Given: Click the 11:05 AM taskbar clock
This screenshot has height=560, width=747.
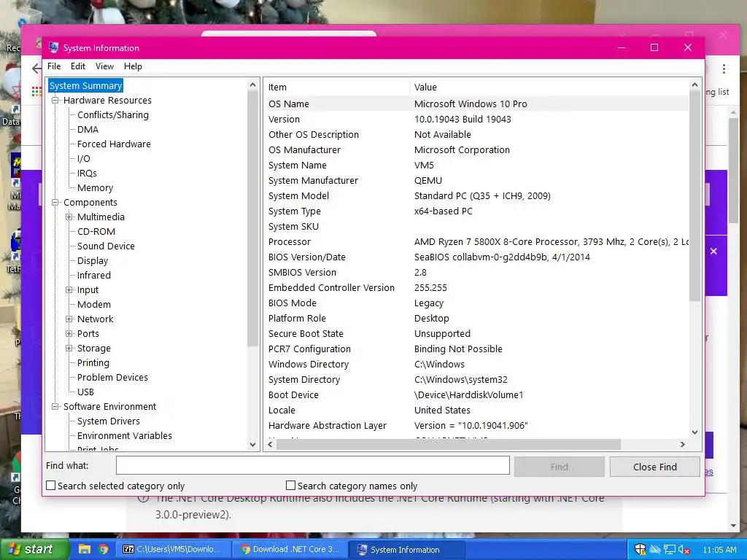Looking at the screenshot, I should [x=719, y=550].
